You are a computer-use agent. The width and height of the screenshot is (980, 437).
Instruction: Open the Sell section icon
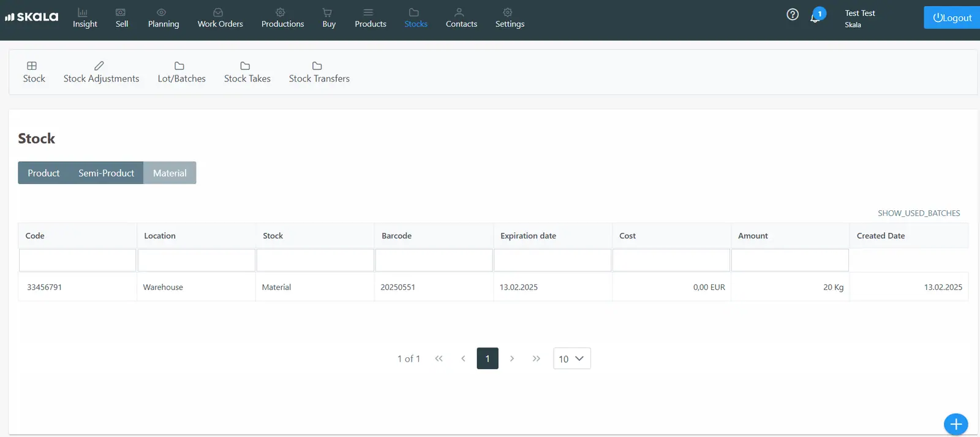pos(121,12)
